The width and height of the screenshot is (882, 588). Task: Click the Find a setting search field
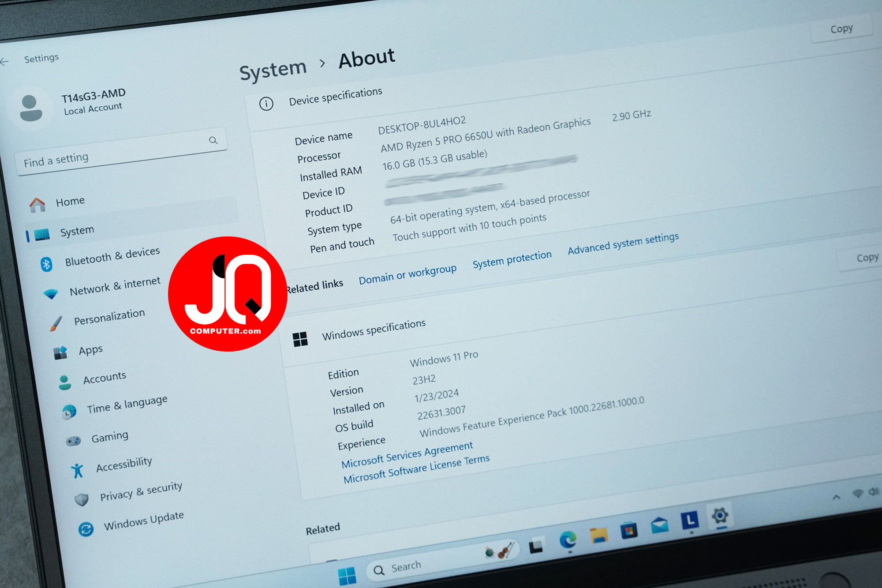(x=122, y=151)
